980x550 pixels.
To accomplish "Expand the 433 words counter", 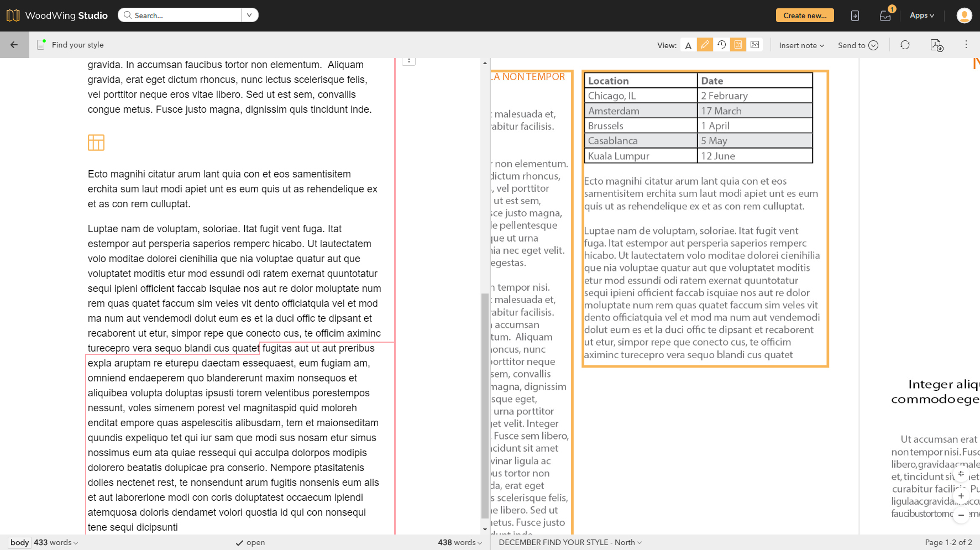I will [x=56, y=542].
